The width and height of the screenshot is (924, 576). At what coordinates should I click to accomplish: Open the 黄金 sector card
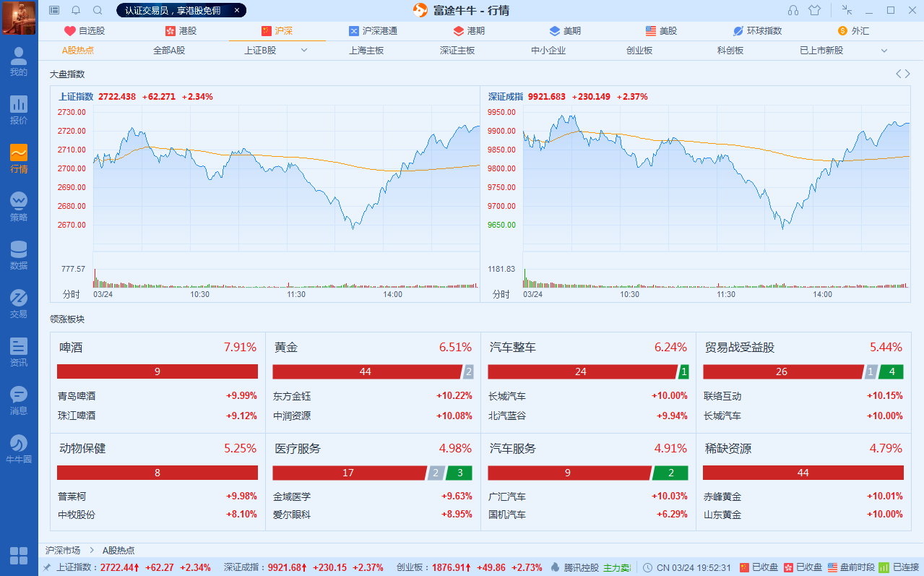[x=373, y=382]
